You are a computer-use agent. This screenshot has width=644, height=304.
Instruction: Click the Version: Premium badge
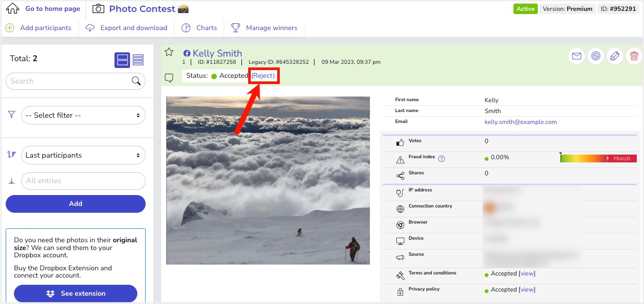pyautogui.click(x=566, y=9)
